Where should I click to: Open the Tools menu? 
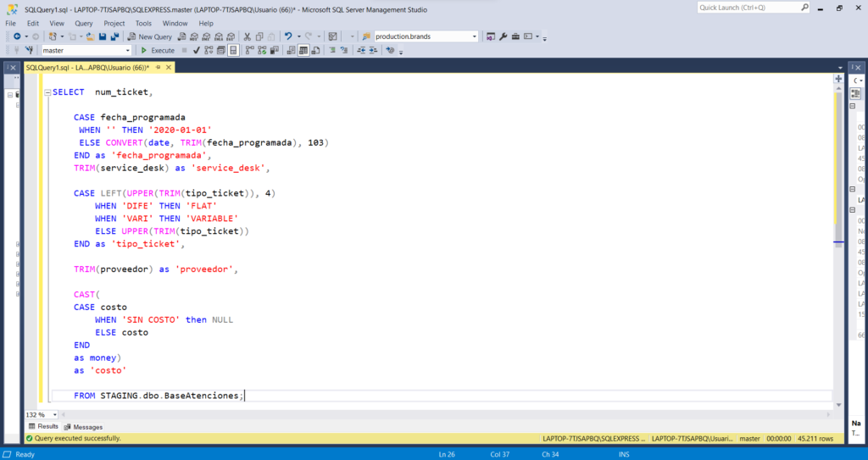144,23
